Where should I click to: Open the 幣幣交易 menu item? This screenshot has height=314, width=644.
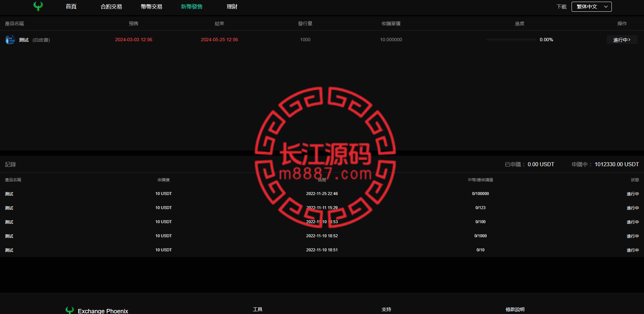tap(152, 7)
